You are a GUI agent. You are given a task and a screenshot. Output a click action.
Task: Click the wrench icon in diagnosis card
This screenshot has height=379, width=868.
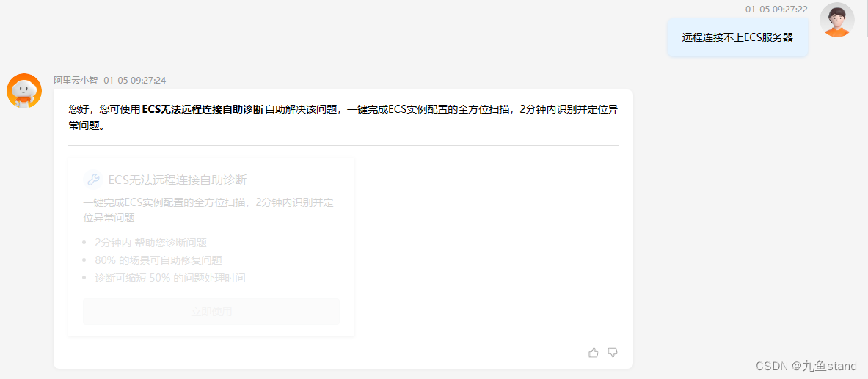click(93, 180)
